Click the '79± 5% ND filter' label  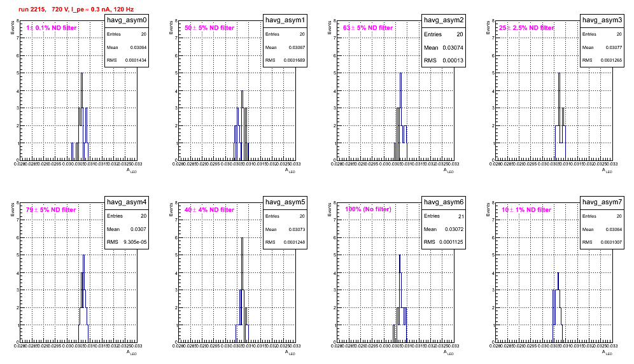[51, 210]
